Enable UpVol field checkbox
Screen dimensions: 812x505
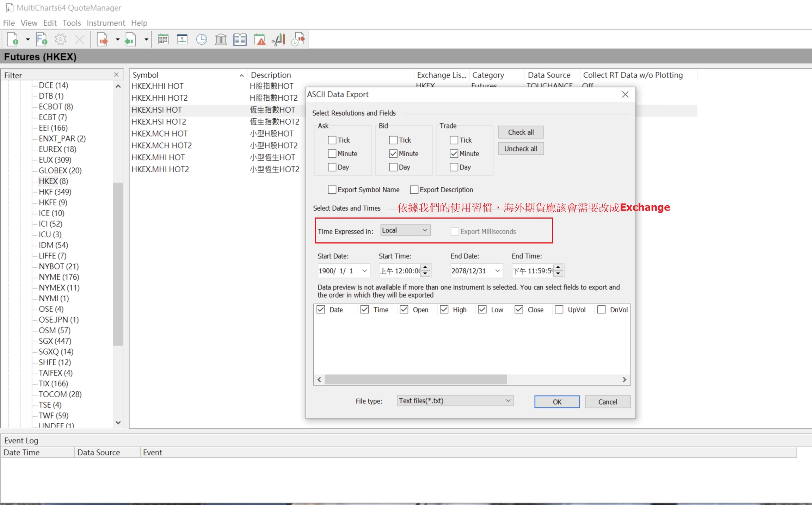[x=559, y=310]
